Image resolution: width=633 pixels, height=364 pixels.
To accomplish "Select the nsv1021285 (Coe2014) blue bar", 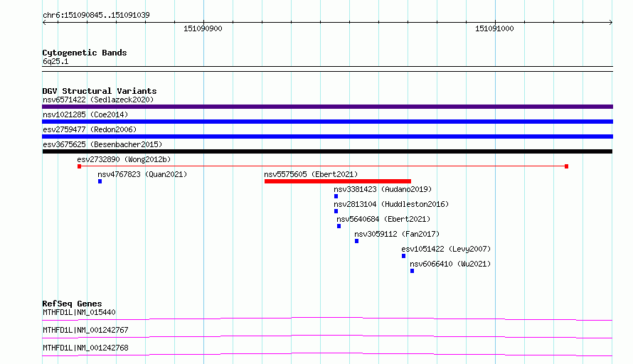I will click(327, 122).
